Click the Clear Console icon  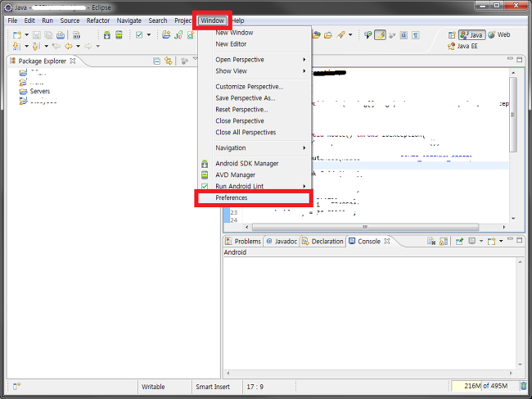click(x=431, y=242)
